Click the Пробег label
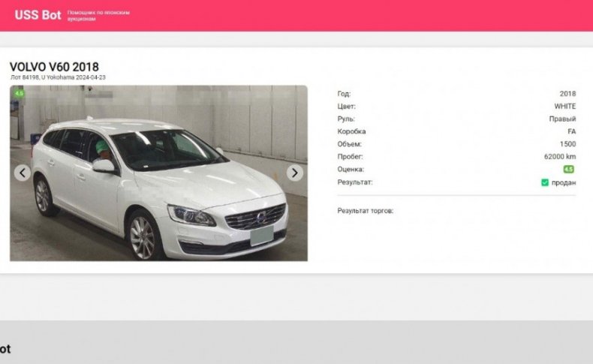 tap(350, 157)
